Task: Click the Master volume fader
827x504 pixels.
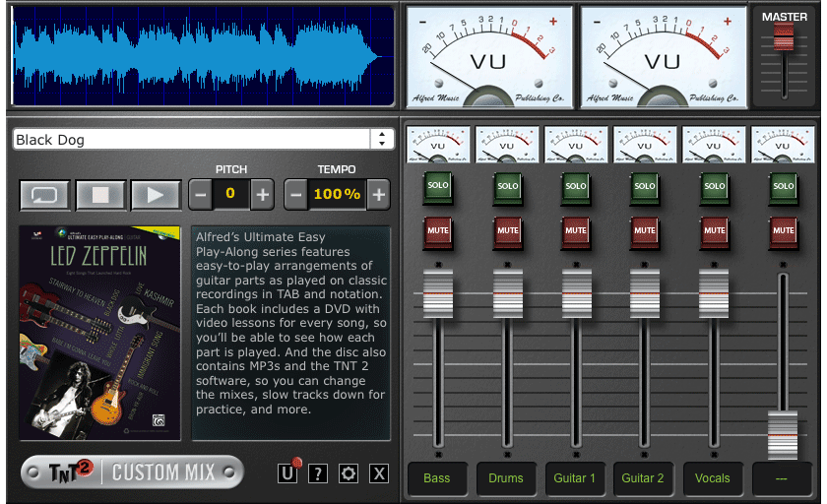Action: 784,39
